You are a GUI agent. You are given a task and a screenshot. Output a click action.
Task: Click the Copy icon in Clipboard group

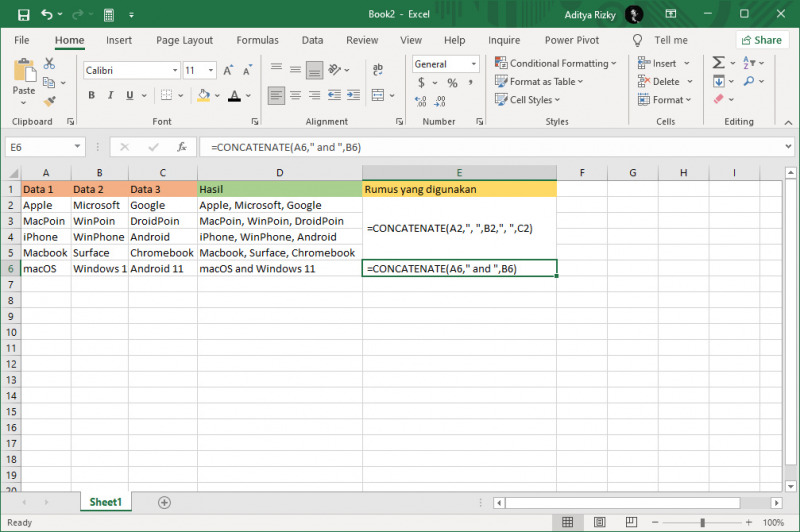click(x=49, y=82)
